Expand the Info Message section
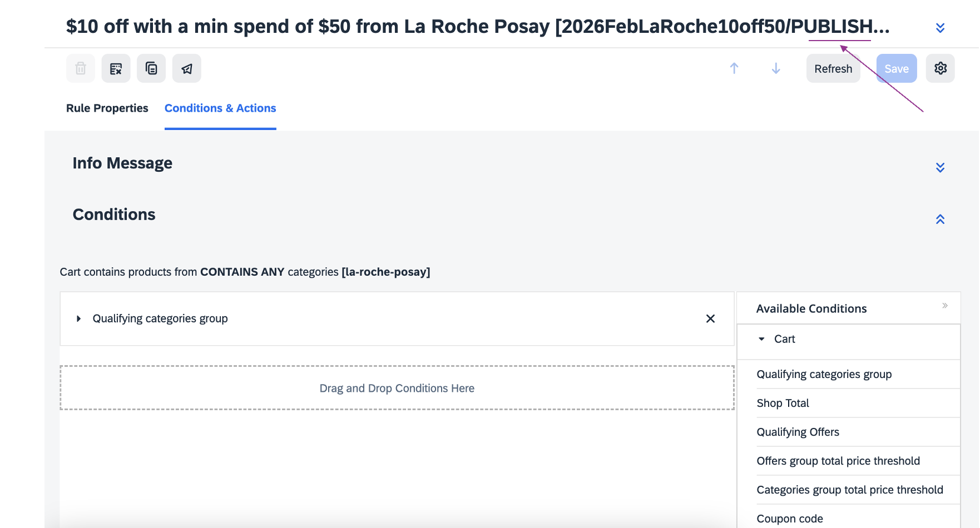980x528 pixels. (x=940, y=167)
